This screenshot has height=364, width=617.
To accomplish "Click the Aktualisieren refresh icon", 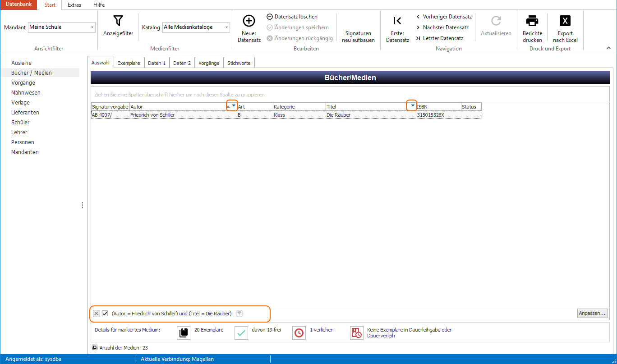I will 496,21.
